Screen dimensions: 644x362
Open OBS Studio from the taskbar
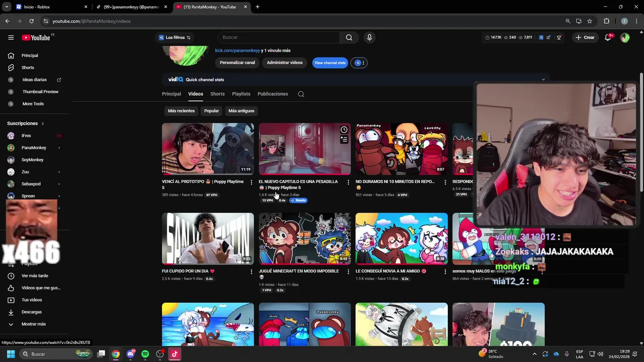[x=160, y=354]
